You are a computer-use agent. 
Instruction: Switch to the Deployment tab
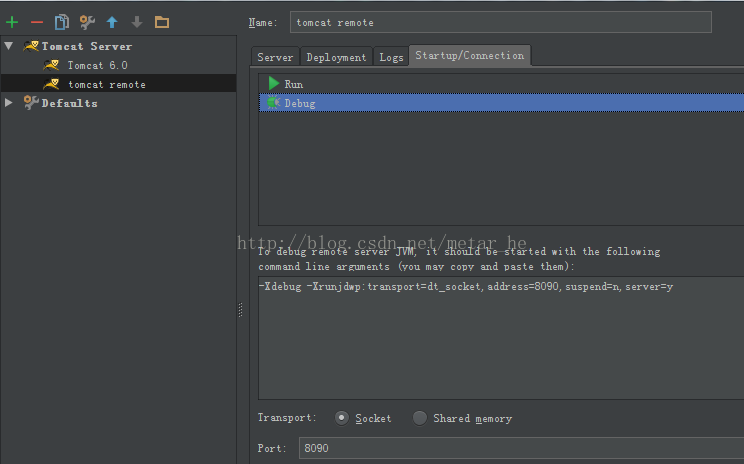336,57
